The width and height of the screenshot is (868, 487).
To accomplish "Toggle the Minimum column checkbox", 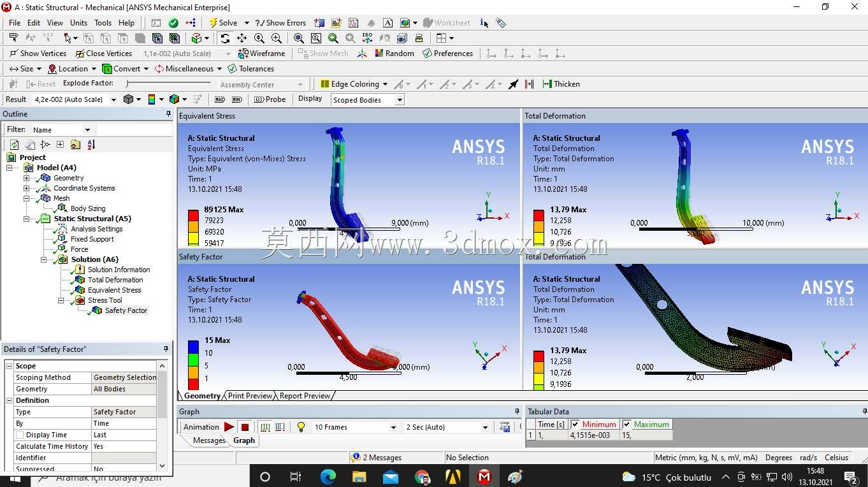I will click(576, 425).
